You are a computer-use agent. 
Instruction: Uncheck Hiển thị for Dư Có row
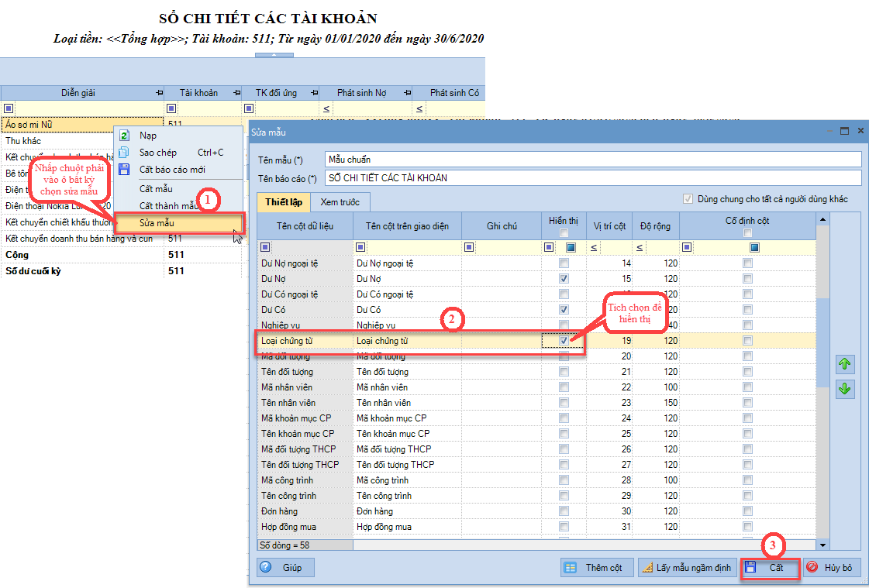point(564,310)
